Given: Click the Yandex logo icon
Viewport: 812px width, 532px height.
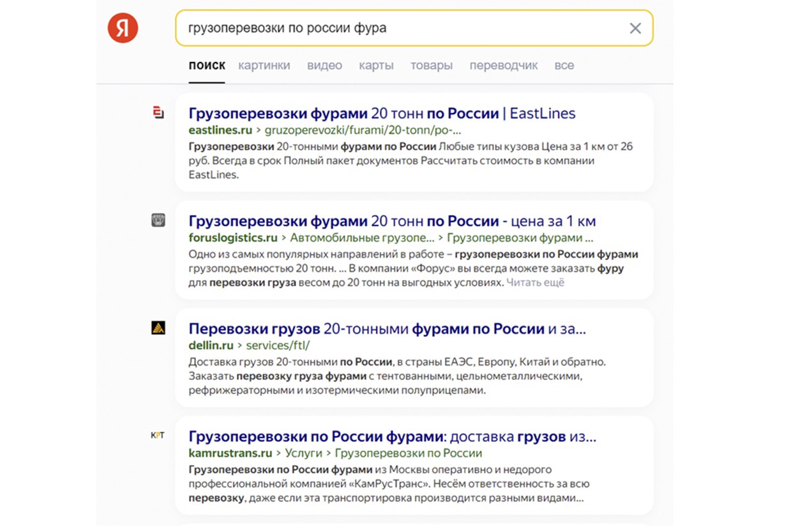Looking at the screenshot, I should [x=123, y=28].
